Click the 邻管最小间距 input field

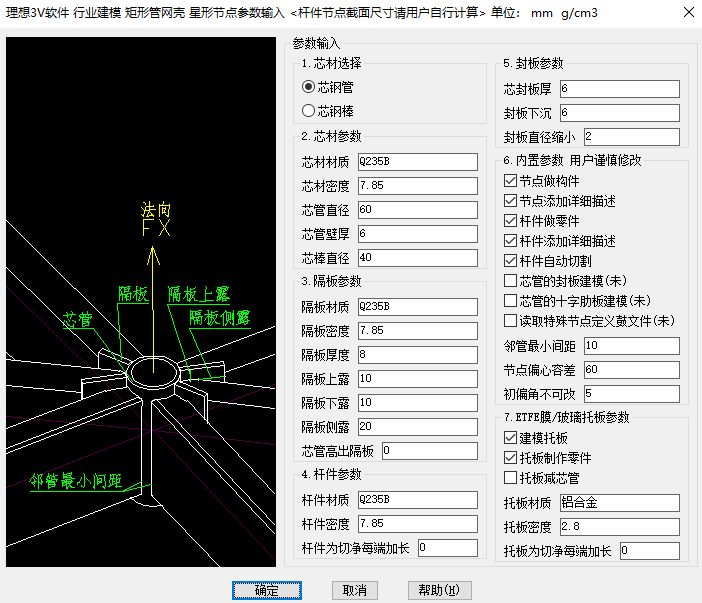[x=632, y=346]
